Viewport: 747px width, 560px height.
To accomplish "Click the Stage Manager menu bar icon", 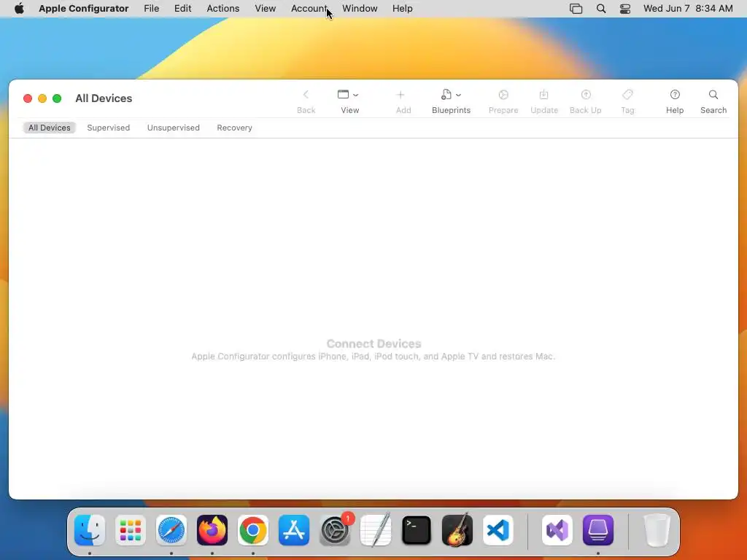I will click(x=576, y=9).
